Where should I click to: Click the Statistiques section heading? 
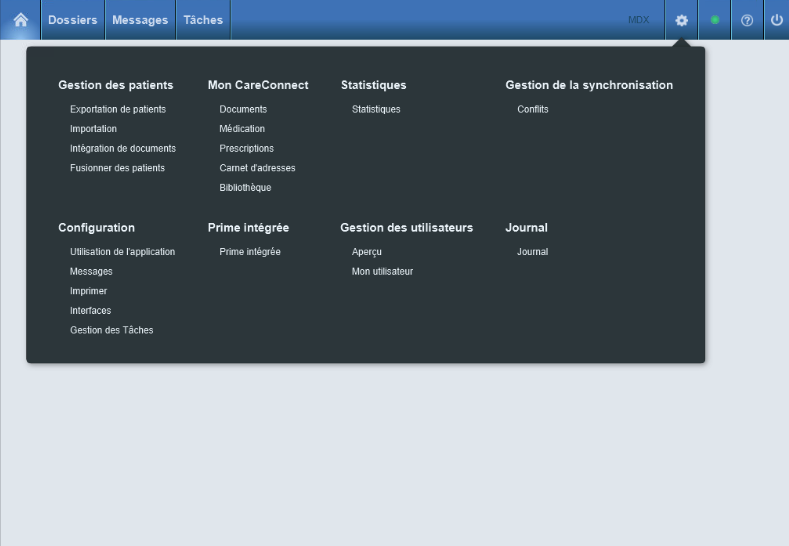tap(373, 85)
